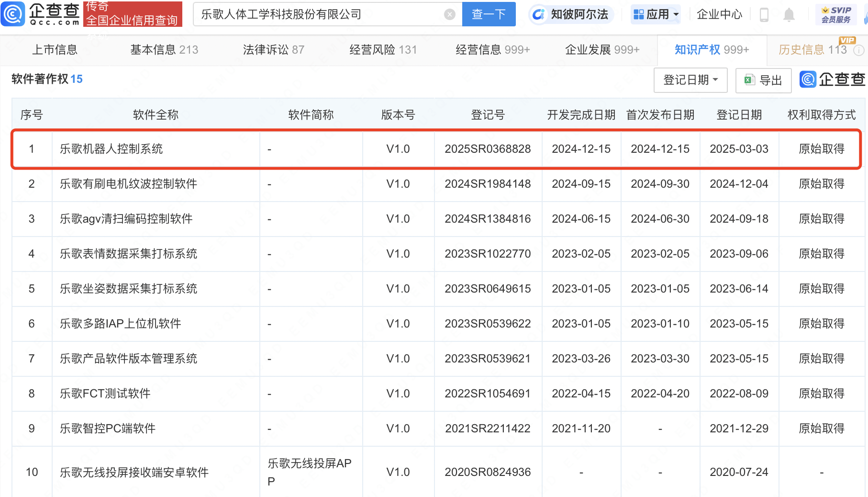868x497 pixels.
Task: Open the 企业中心 link
Action: 719,14
